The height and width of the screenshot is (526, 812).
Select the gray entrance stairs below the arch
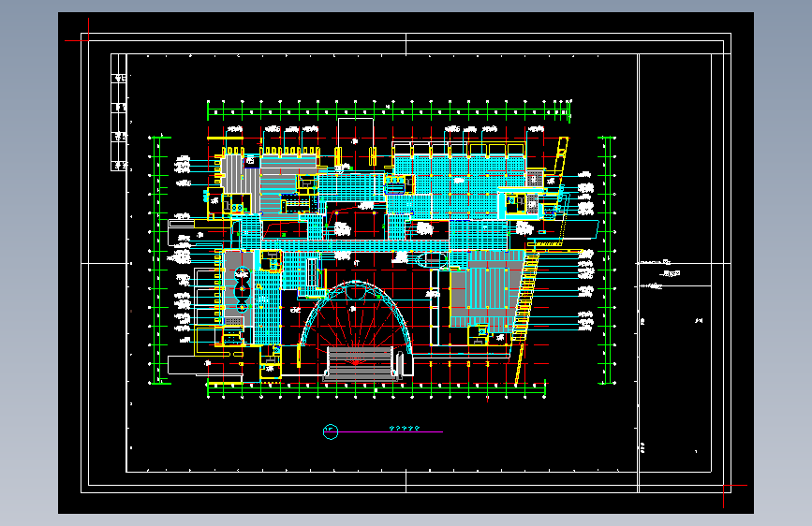(359, 363)
